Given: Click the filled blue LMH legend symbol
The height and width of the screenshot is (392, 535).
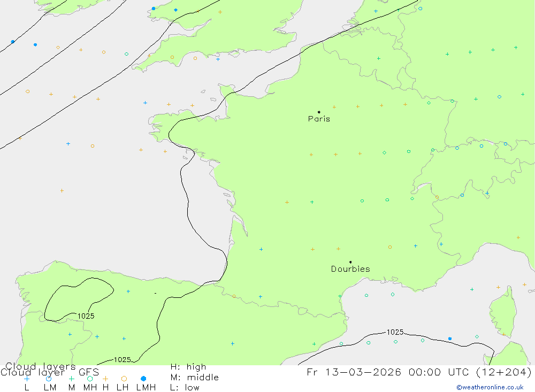Looking at the screenshot, I should 143,379.
